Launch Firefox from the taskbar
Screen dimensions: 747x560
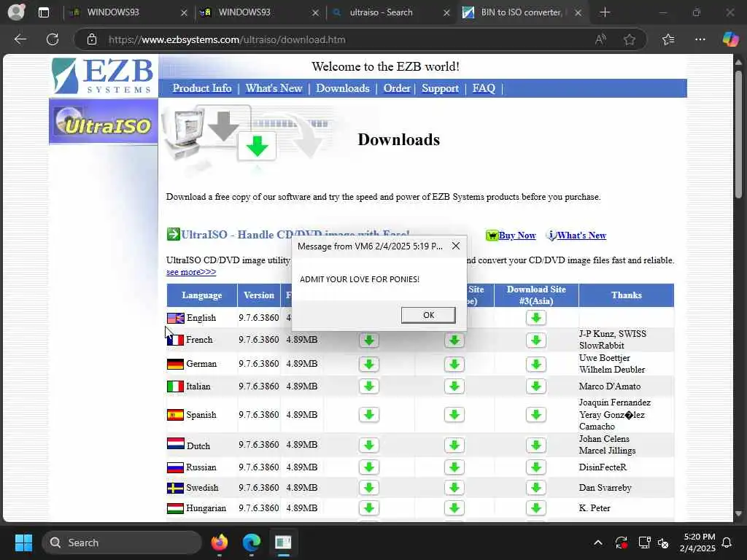(219, 542)
